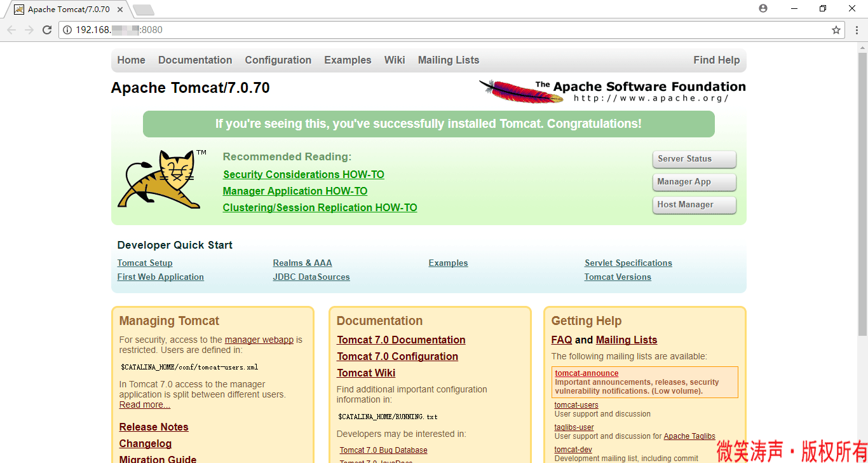Viewport: 868px width, 463px height.
Task: Open the Chrome three-dot menu
Action: 856,30
